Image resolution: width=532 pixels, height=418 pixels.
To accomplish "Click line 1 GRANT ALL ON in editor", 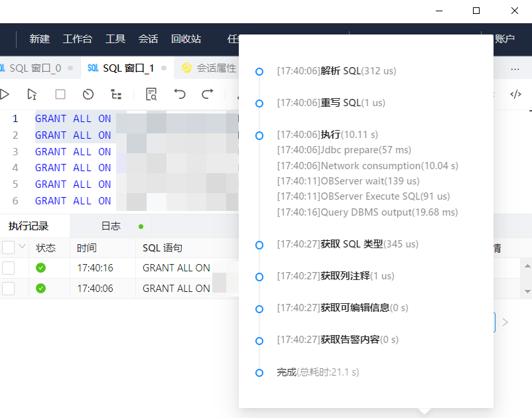I will tap(73, 119).
